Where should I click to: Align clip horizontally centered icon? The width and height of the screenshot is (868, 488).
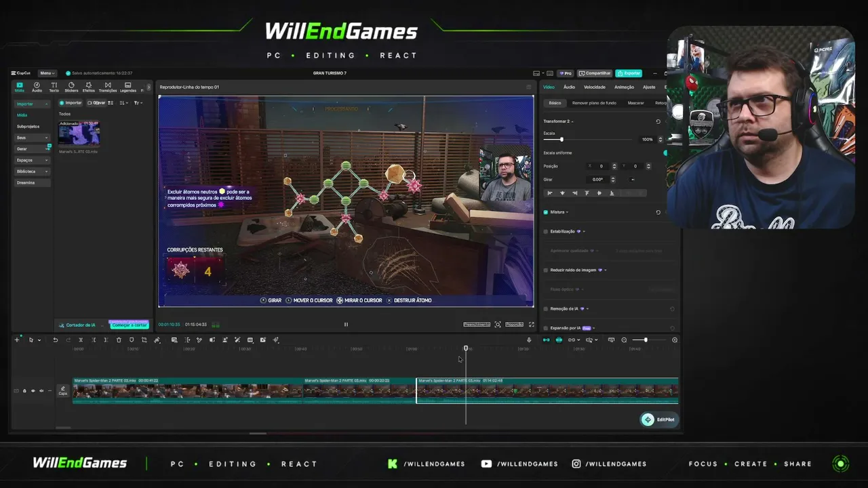point(562,193)
